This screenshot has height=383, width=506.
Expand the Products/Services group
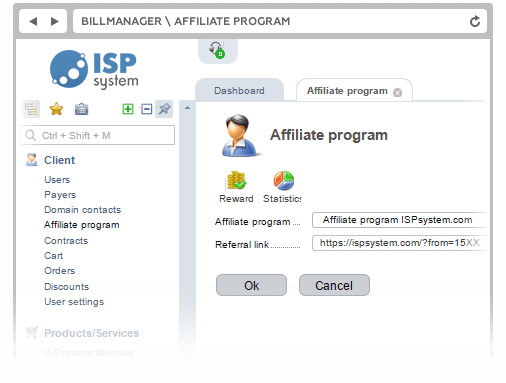pyautogui.click(x=91, y=333)
